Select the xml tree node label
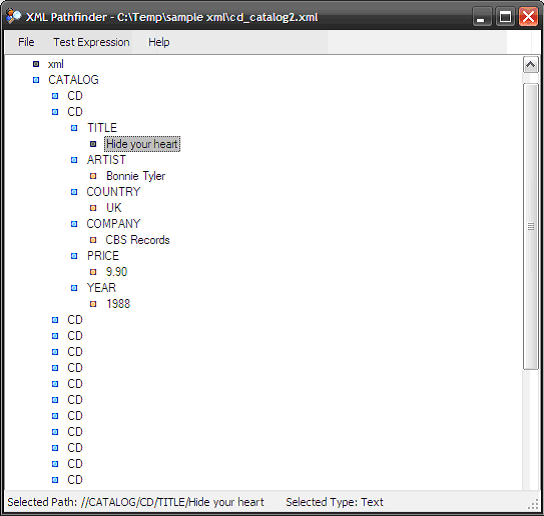The width and height of the screenshot is (544, 516). pyautogui.click(x=56, y=64)
